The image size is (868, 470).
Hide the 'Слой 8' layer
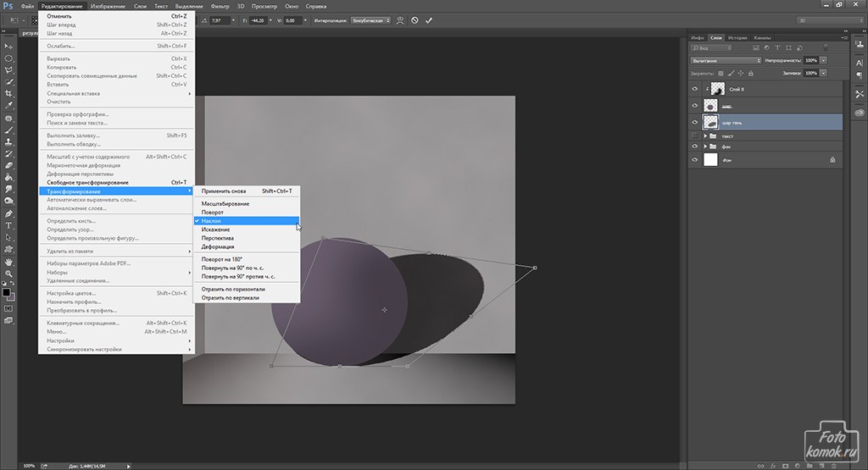pyautogui.click(x=695, y=89)
